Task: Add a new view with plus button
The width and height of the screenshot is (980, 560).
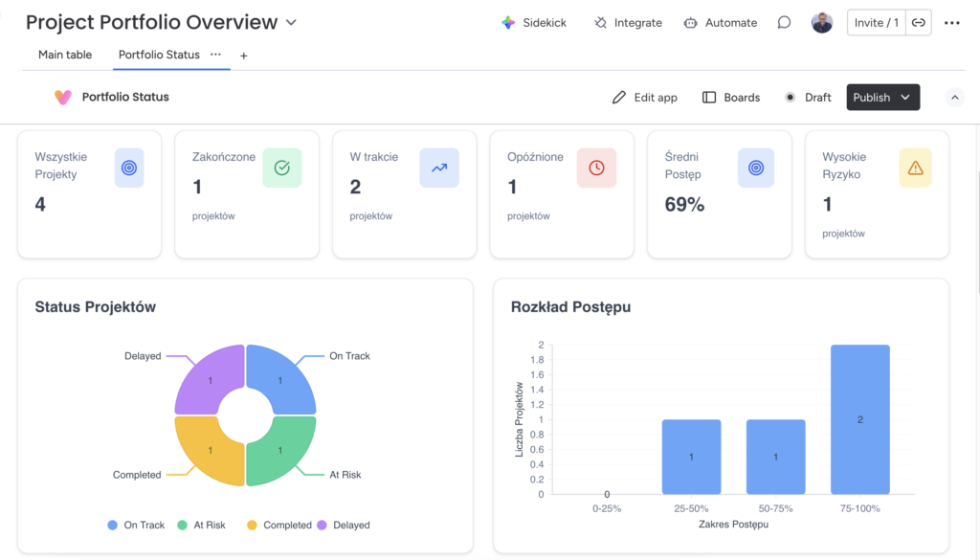Action: click(x=243, y=56)
